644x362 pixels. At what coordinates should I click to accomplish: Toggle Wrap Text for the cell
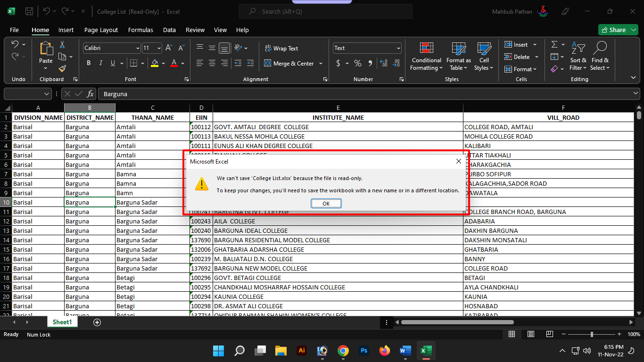click(281, 49)
